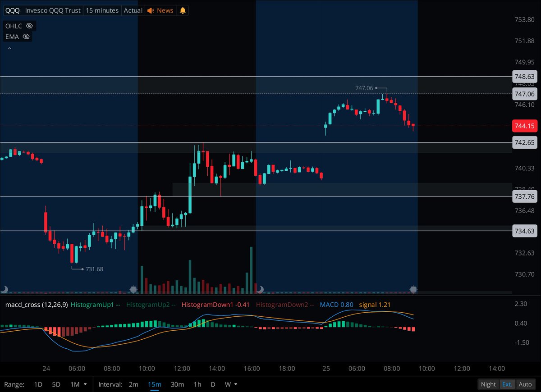Click the 2.30 MACD axis value

click(x=521, y=304)
